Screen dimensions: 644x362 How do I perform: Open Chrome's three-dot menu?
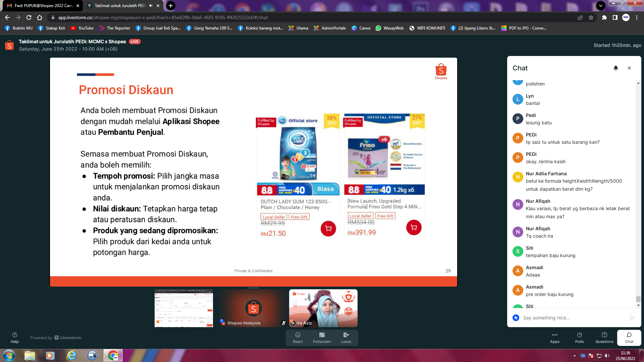pyautogui.click(x=637, y=17)
